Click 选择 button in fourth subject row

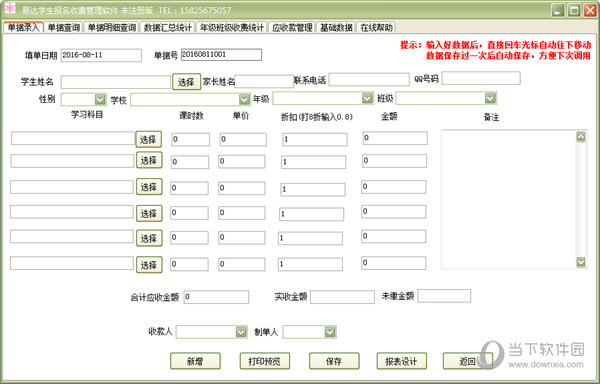[x=149, y=213]
